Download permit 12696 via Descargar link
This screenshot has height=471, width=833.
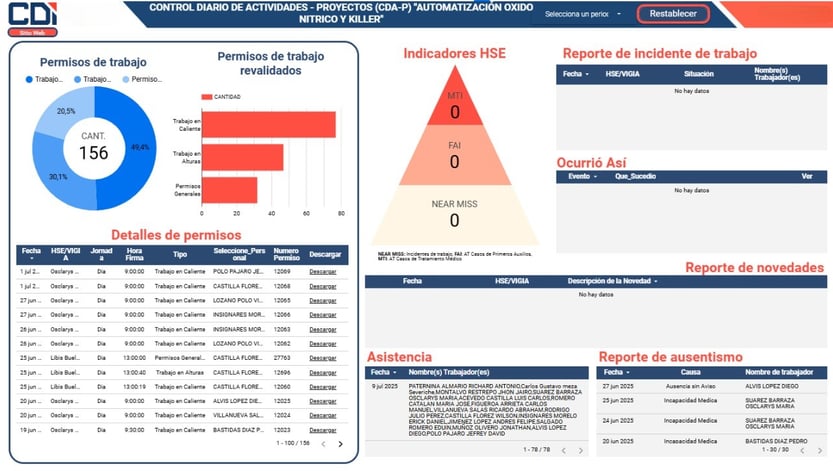pos(323,373)
